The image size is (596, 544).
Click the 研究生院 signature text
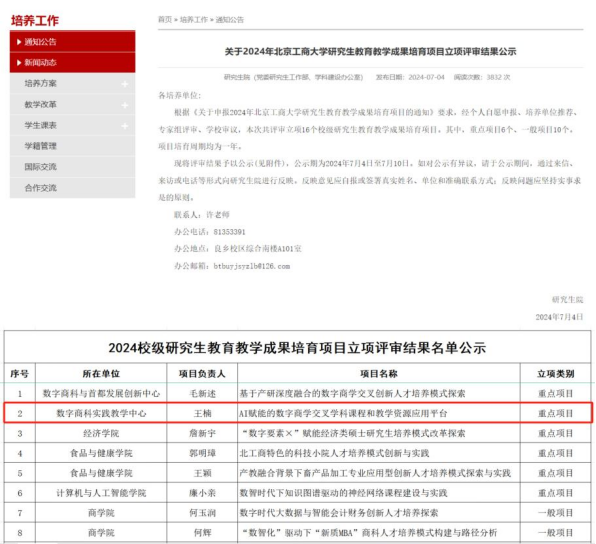tap(567, 300)
